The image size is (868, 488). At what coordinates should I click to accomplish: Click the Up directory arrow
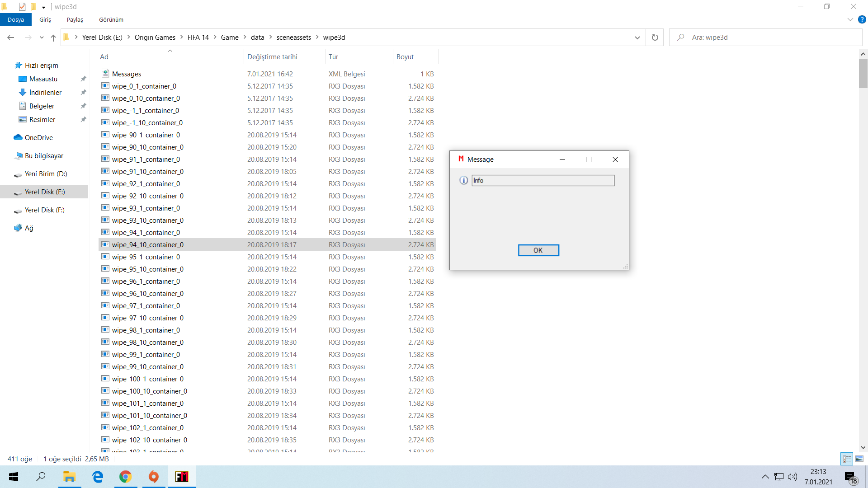53,38
